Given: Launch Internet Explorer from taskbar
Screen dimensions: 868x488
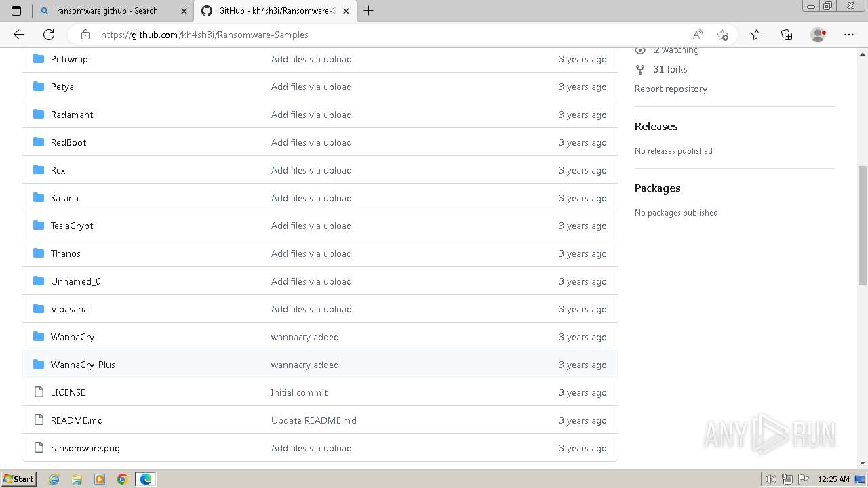Looking at the screenshot, I should tap(54, 479).
